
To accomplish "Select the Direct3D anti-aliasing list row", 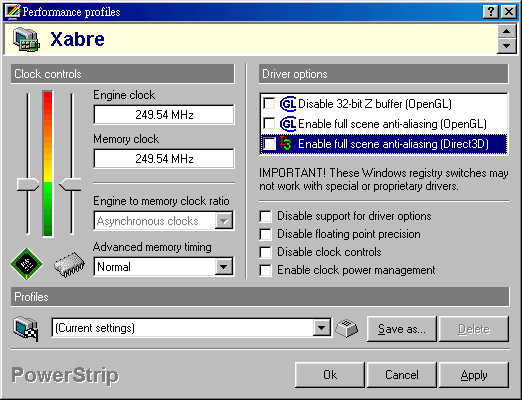I will point(384,144).
